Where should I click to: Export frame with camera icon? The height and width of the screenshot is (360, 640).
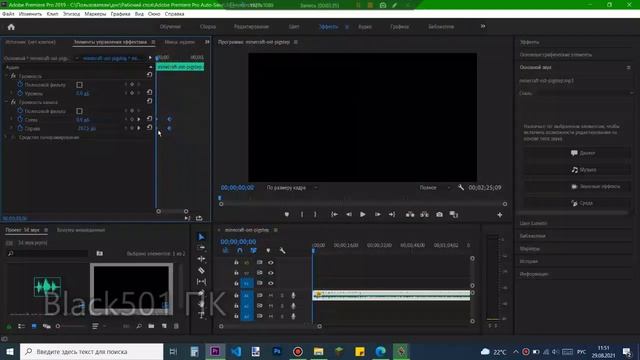coord(439,214)
